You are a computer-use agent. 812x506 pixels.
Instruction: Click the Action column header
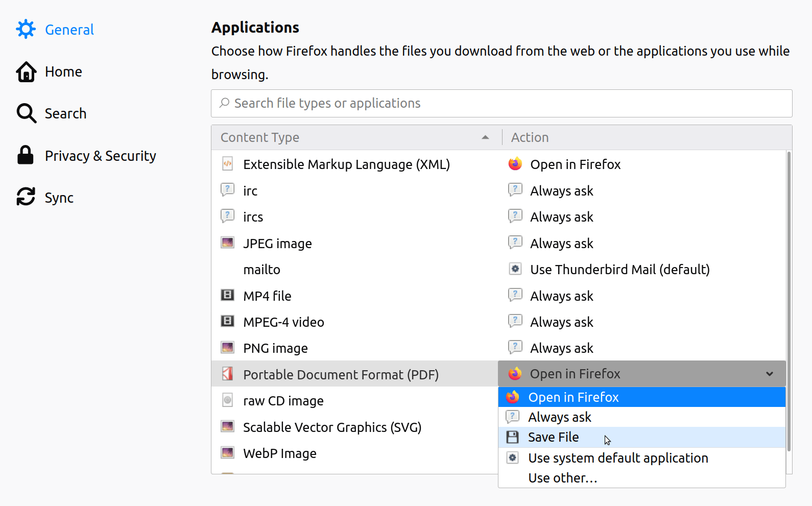point(530,137)
